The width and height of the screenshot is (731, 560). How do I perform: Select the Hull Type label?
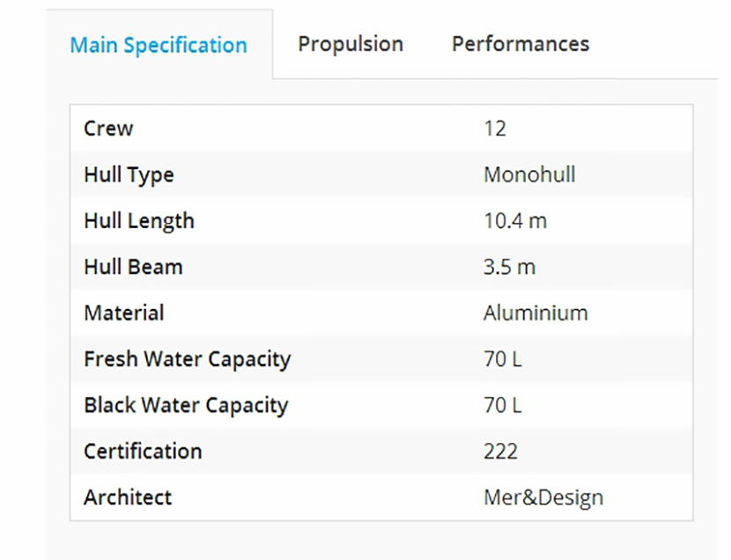tap(129, 174)
